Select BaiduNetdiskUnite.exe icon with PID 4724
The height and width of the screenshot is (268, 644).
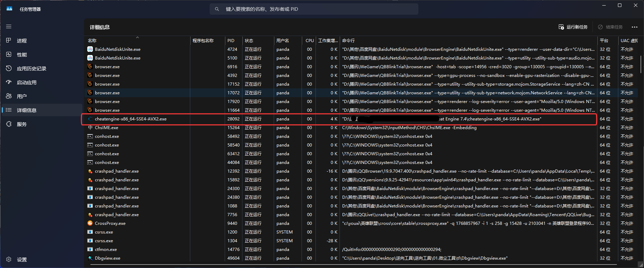tap(90, 49)
